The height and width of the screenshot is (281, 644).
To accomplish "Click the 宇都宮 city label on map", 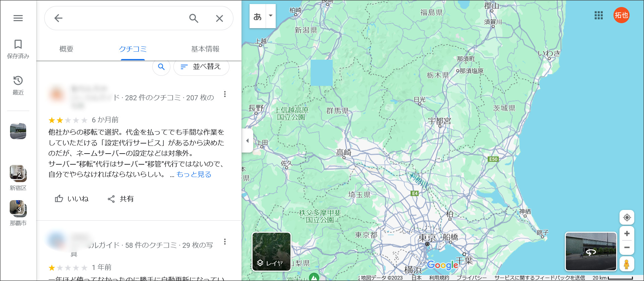I will 439,121.
